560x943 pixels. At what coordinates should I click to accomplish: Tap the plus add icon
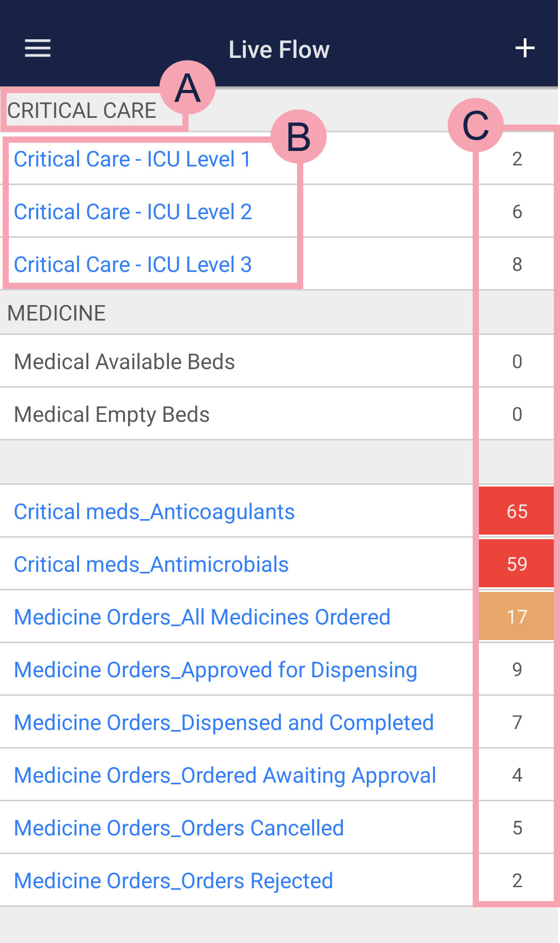pyautogui.click(x=525, y=49)
